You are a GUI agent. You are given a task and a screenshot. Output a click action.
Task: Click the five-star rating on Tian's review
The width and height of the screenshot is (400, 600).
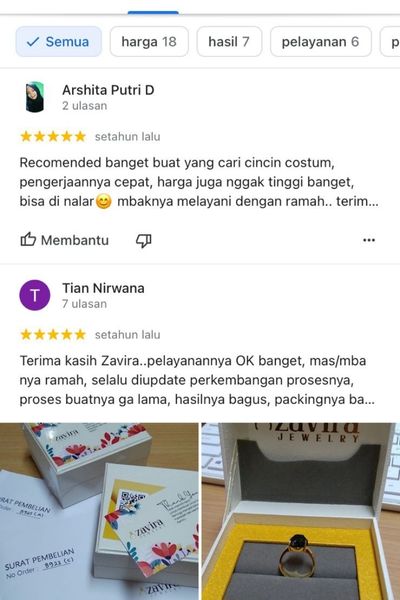[53, 335]
